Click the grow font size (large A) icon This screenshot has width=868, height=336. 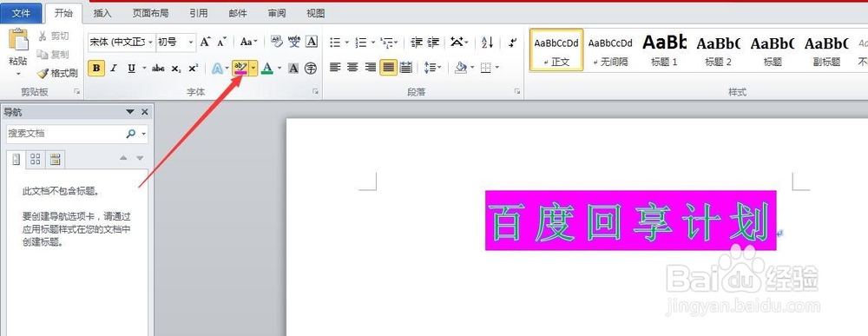tap(206, 42)
